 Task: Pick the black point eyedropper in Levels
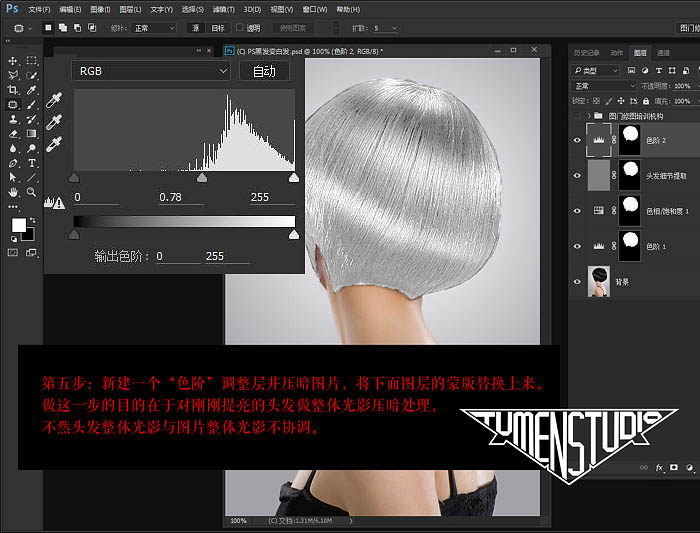coord(54,100)
